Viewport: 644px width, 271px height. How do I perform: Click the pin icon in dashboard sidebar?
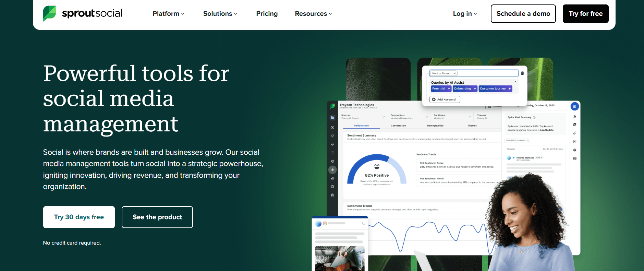332,144
